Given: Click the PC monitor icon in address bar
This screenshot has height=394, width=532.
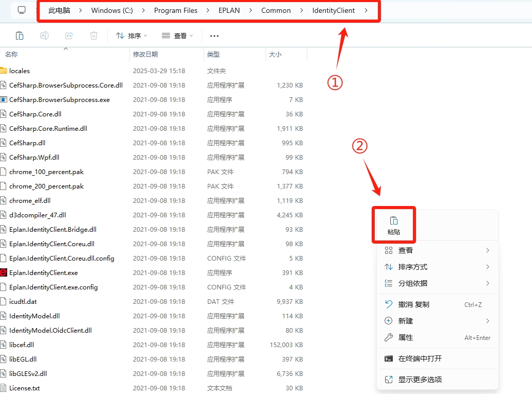Looking at the screenshot, I should point(22,10).
